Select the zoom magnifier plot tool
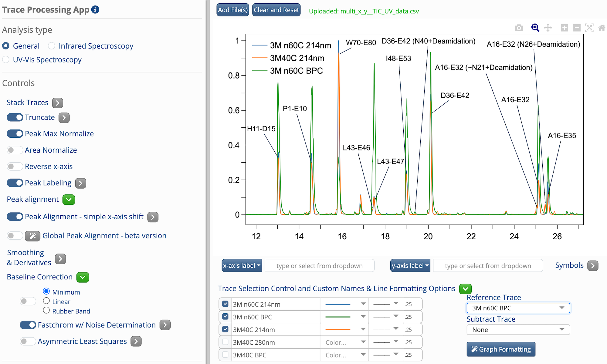The width and height of the screenshot is (607, 364). [535, 28]
